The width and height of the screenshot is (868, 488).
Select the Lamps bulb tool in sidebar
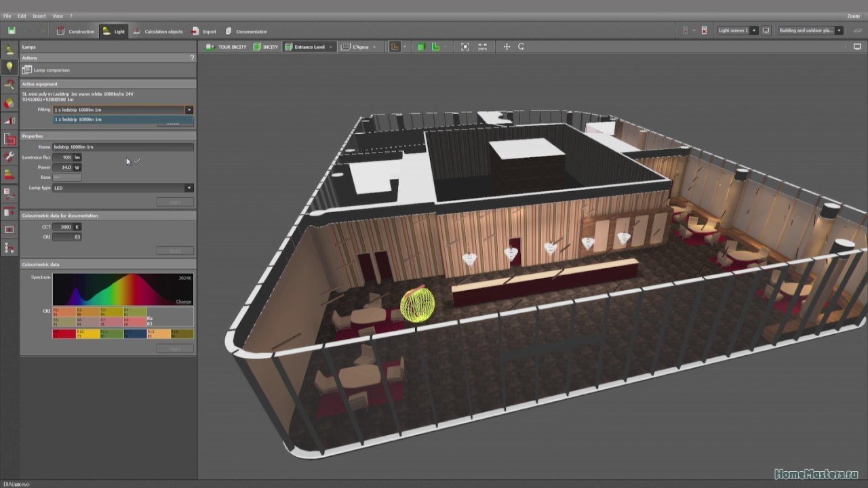coord(9,66)
